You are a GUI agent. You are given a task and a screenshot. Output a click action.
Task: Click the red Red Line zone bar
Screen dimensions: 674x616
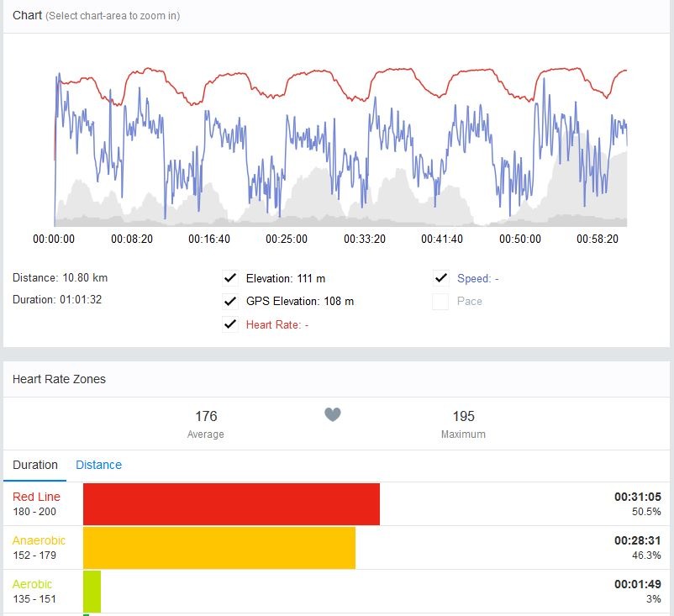click(x=231, y=503)
